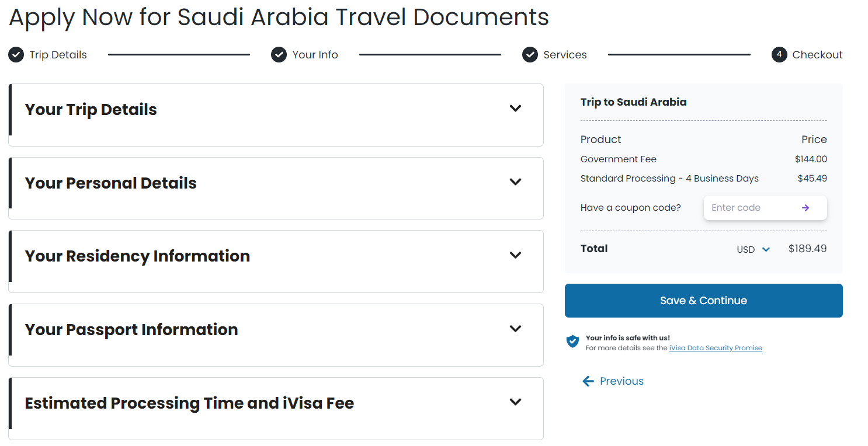Click the shield security icon
868x446 pixels.
click(573, 342)
